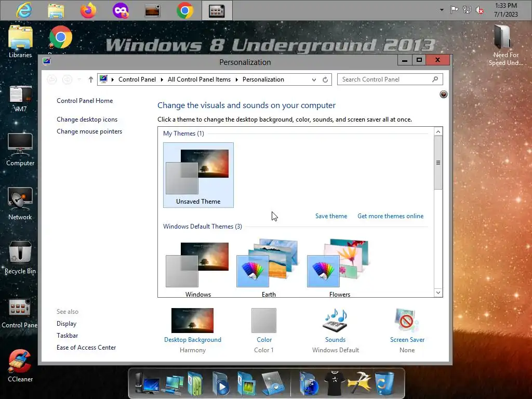This screenshot has width=532, height=399.
Task: Expand arrow after Control Panel breadcrumb
Action: (162, 79)
